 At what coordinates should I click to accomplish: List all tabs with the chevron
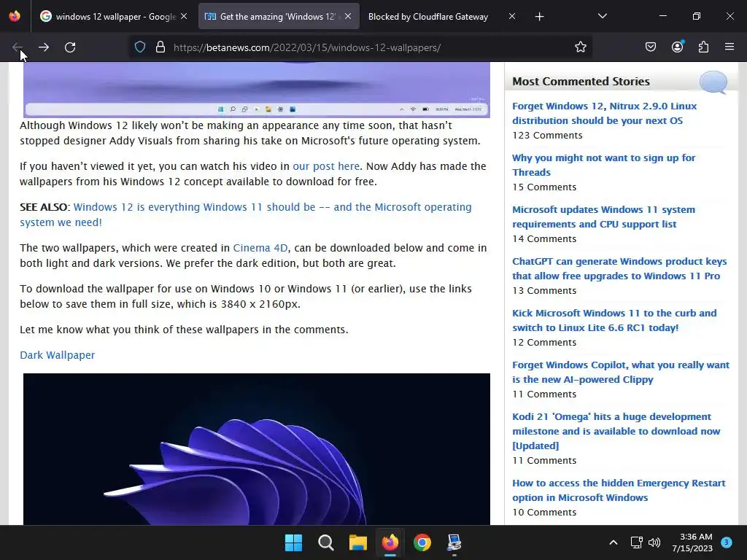pyautogui.click(x=602, y=16)
